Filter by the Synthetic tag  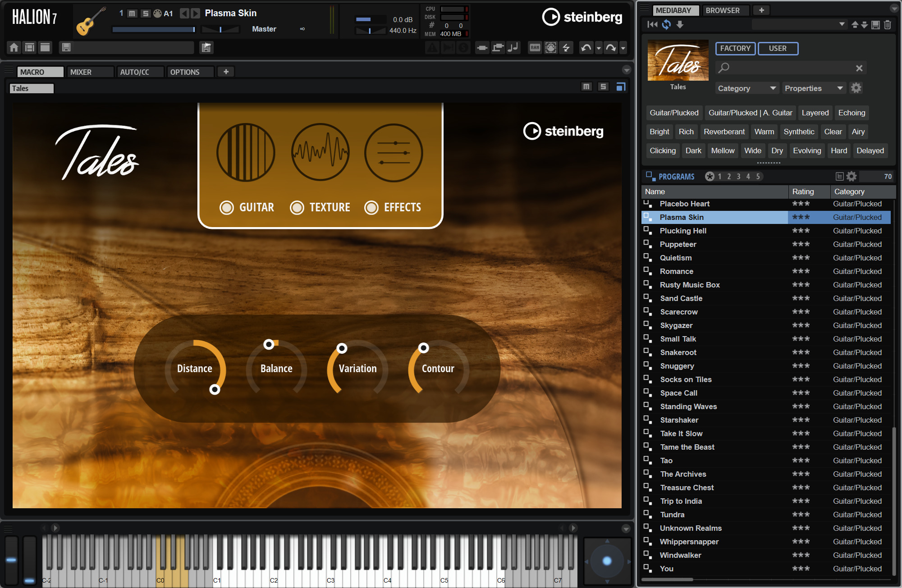[x=799, y=132]
